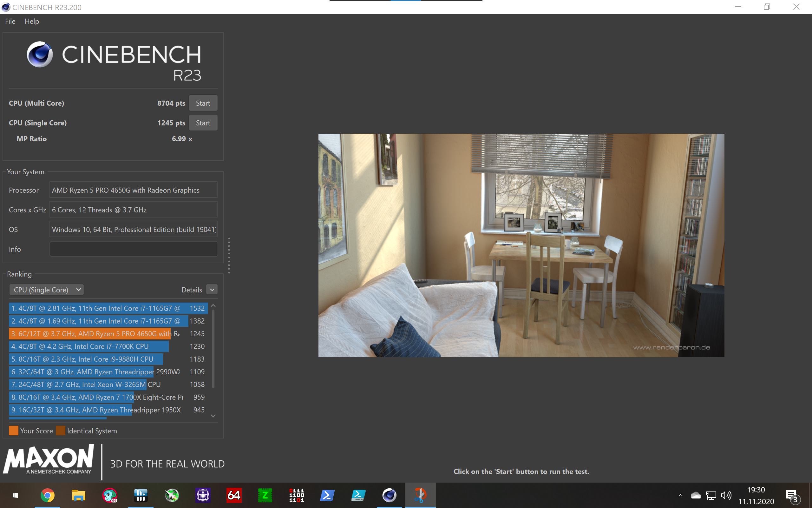Click the OS information field

[x=134, y=230]
